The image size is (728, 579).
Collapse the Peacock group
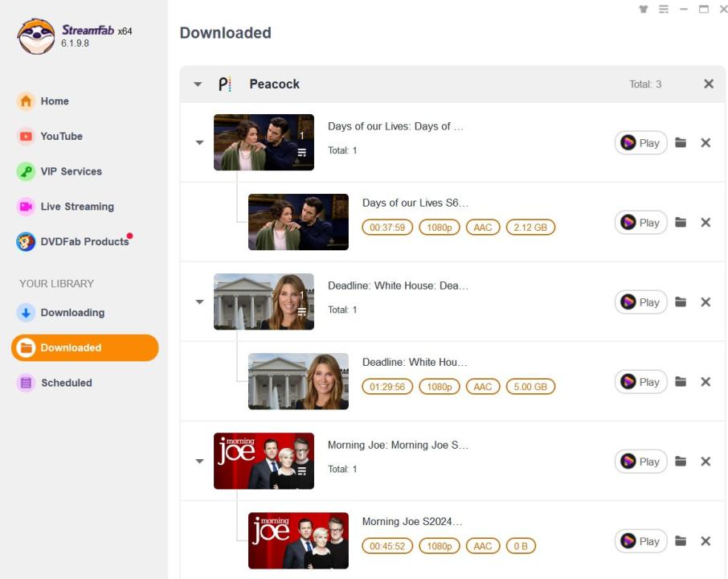pos(198,84)
